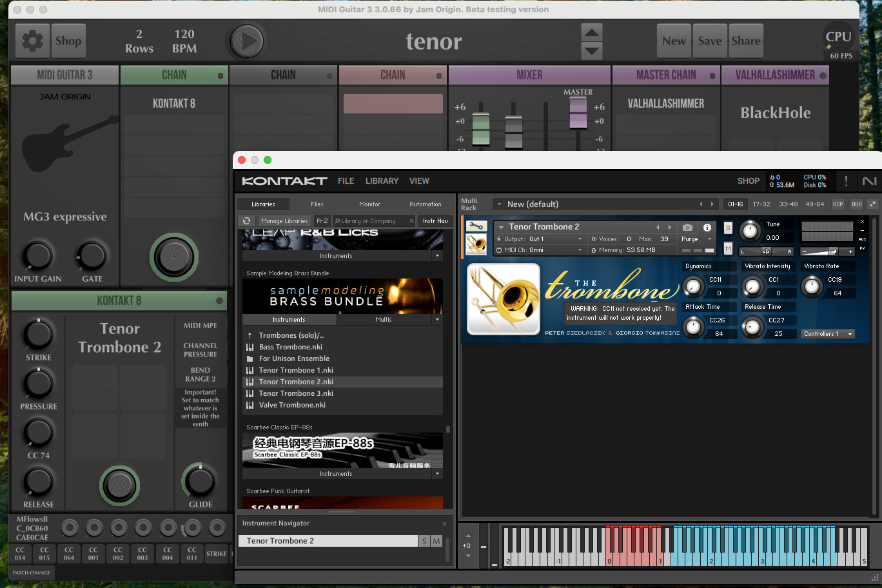Click the Manage Libraries button

point(284,221)
